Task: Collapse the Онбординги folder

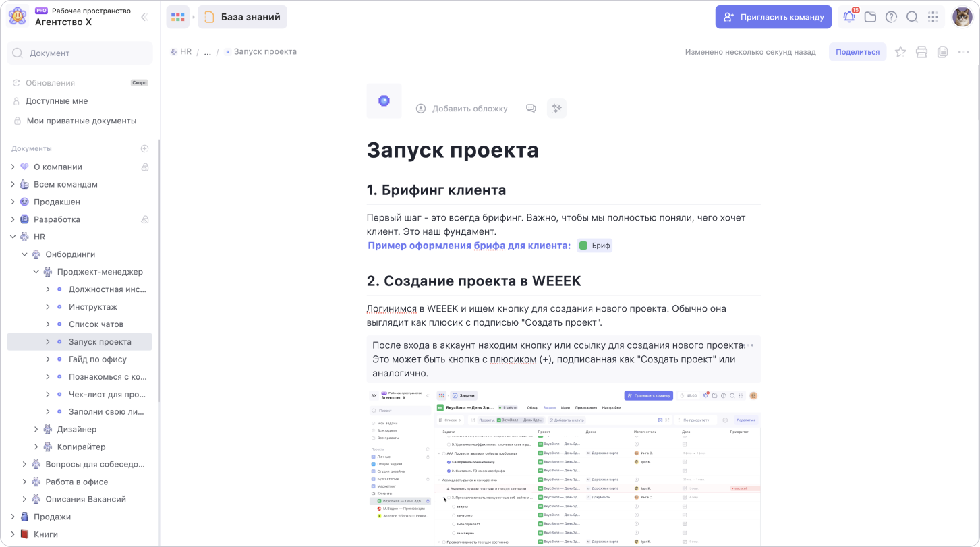Action: [x=24, y=254]
